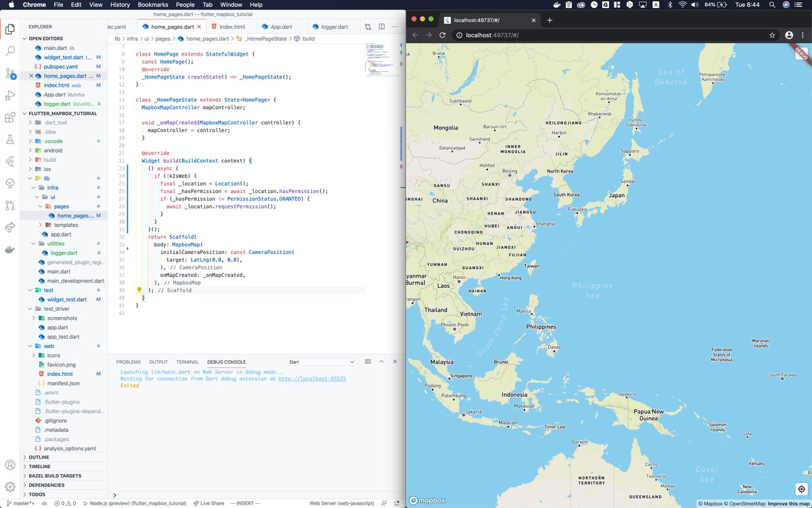Image resolution: width=812 pixels, height=508 pixels.
Task: Click Improve this map link
Action: tap(788, 503)
